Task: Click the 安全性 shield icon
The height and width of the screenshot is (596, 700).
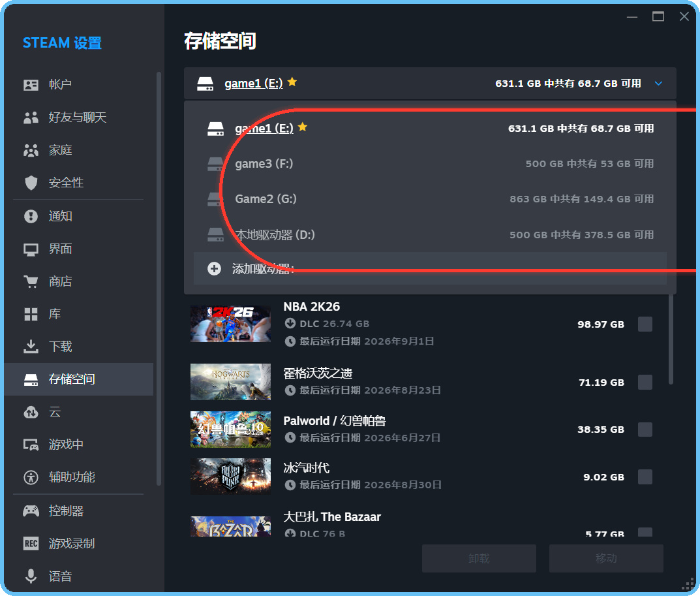Action: pos(31,183)
